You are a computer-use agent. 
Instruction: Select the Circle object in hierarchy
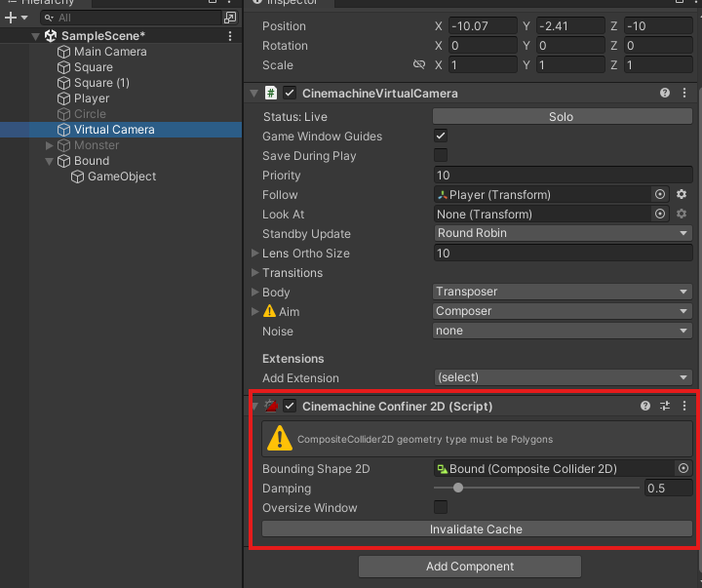click(90, 114)
